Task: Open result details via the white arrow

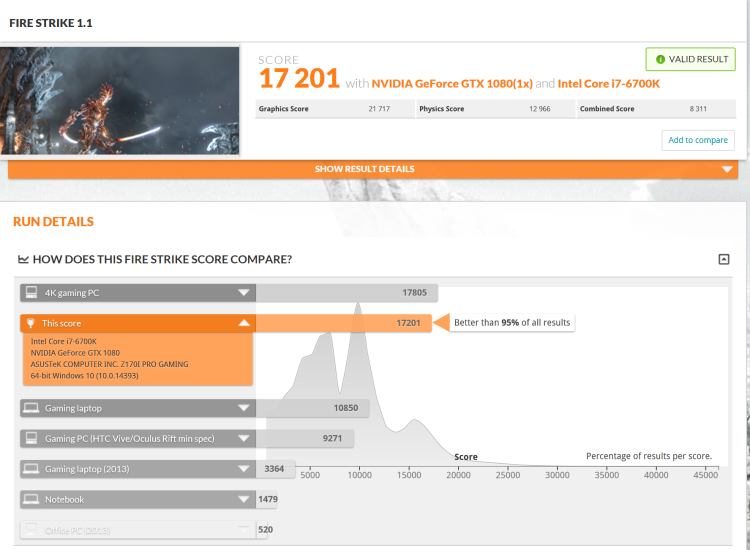Action: click(x=727, y=169)
